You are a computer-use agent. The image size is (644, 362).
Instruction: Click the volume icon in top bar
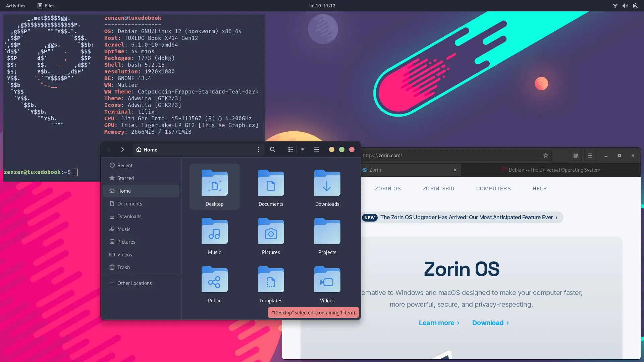tap(625, 6)
